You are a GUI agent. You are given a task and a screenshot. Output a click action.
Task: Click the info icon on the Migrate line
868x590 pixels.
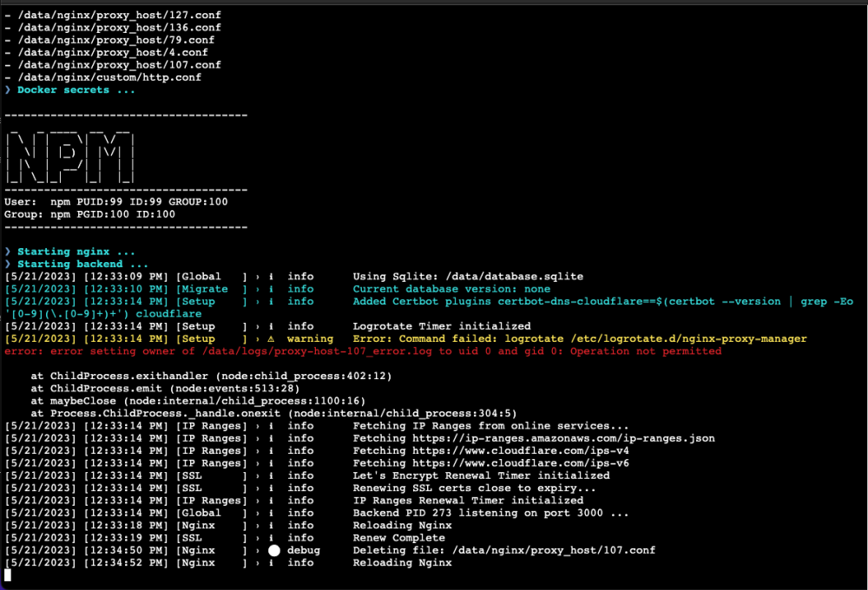click(x=271, y=289)
